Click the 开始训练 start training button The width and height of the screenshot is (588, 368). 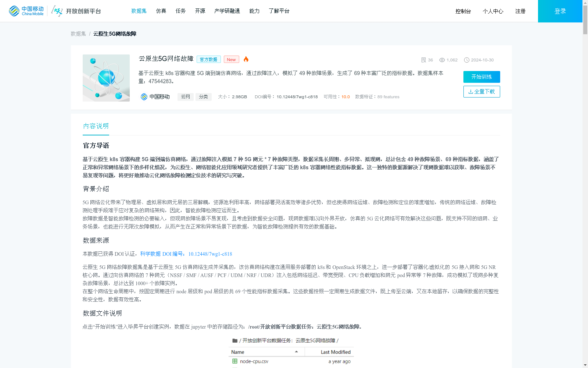(x=482, y=77)
